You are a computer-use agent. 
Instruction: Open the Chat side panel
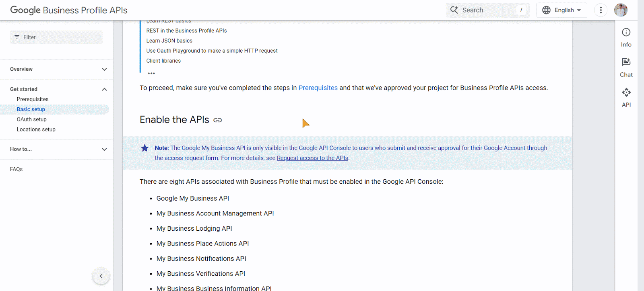click(x=626, y=68)
